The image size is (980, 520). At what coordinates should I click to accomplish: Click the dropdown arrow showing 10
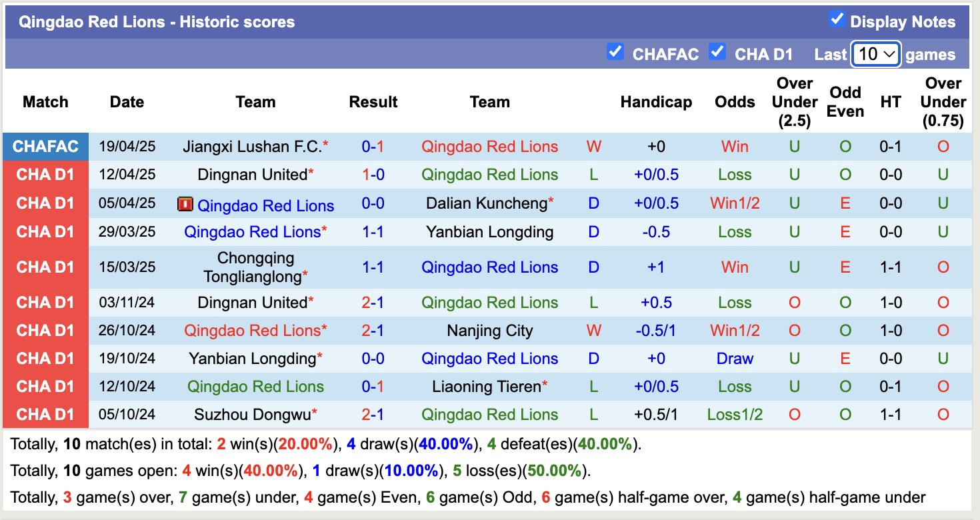point(891,54)
